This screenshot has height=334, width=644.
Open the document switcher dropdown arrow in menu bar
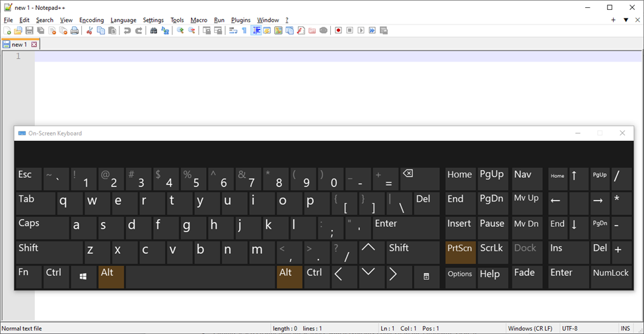point(626,20)
